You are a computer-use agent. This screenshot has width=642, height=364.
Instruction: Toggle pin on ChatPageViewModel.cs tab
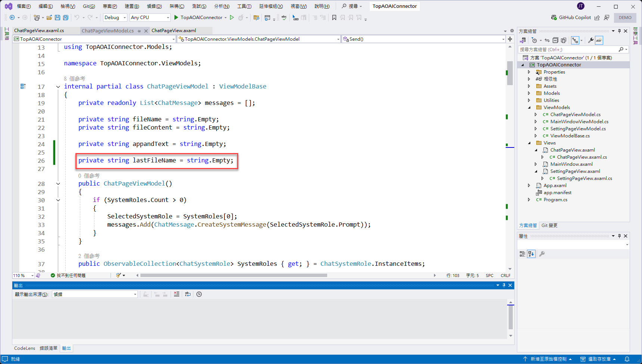pyautogui.click(x=139, y=31)
